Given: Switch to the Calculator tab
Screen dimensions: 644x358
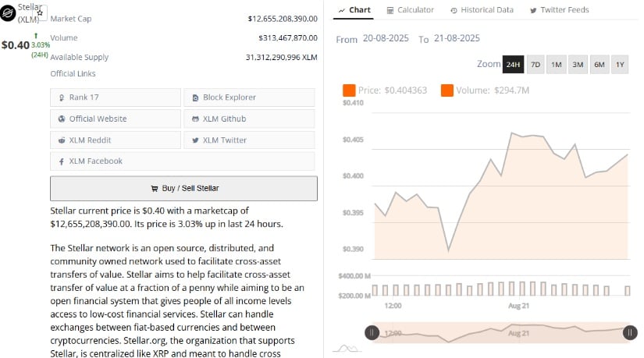Looking at the screenshot, I should pos(410,10).
